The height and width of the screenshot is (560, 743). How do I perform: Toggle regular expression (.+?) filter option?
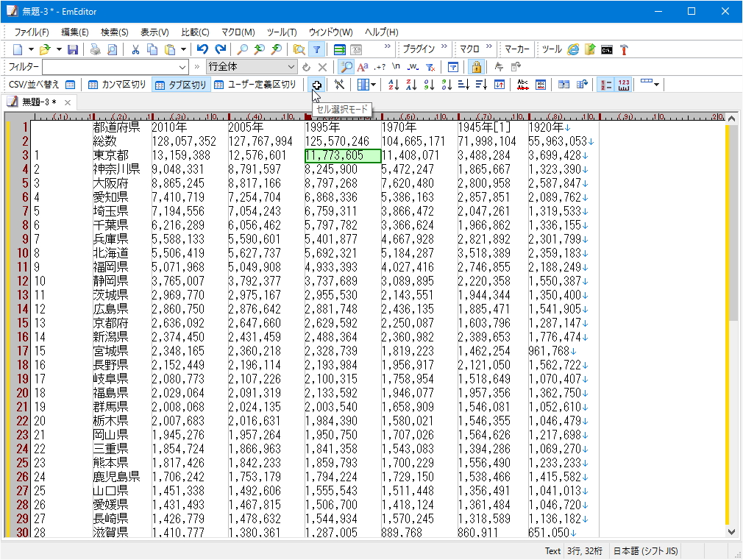click(x=380, y=68)
